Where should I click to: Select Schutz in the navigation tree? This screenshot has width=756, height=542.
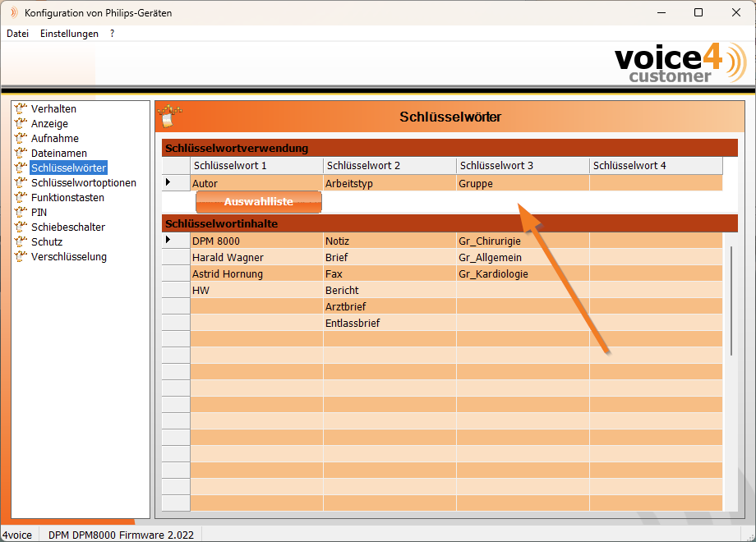click(47, 242)
